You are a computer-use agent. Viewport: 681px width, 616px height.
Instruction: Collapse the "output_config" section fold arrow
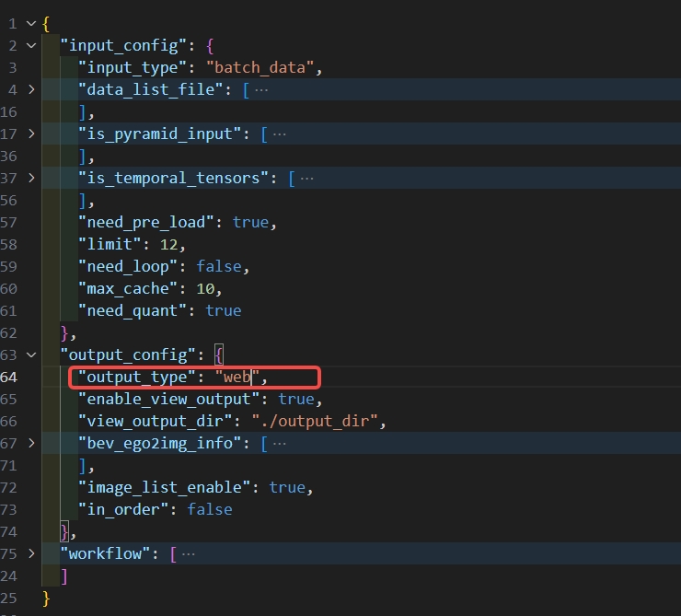click(x=32, y=354)
